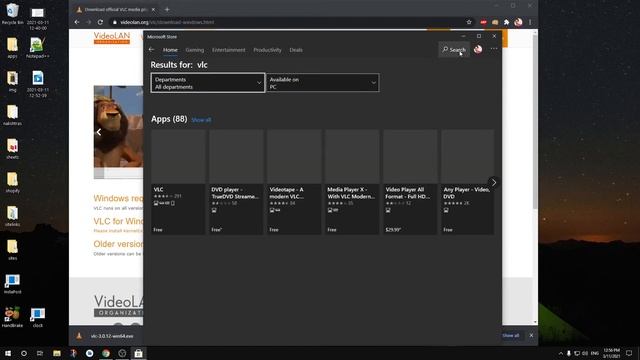
Task: Open Show all apps link
Action: (201, 120)
